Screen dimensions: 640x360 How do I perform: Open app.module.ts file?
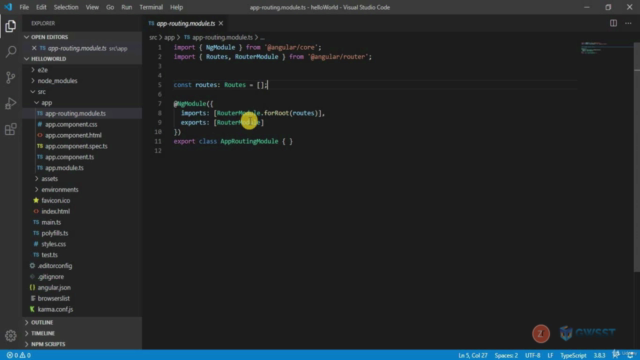[x=82, y=168]
